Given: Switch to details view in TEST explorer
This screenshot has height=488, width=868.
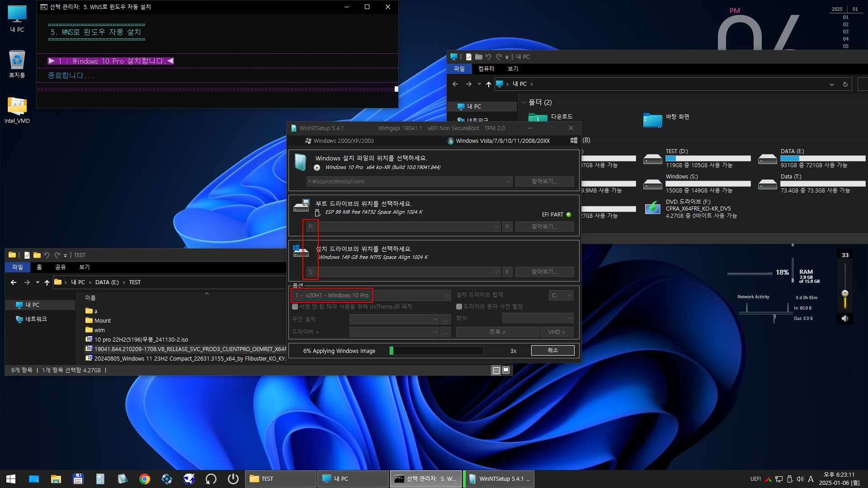Looking at the screenshot, I should tap(496, 370).
